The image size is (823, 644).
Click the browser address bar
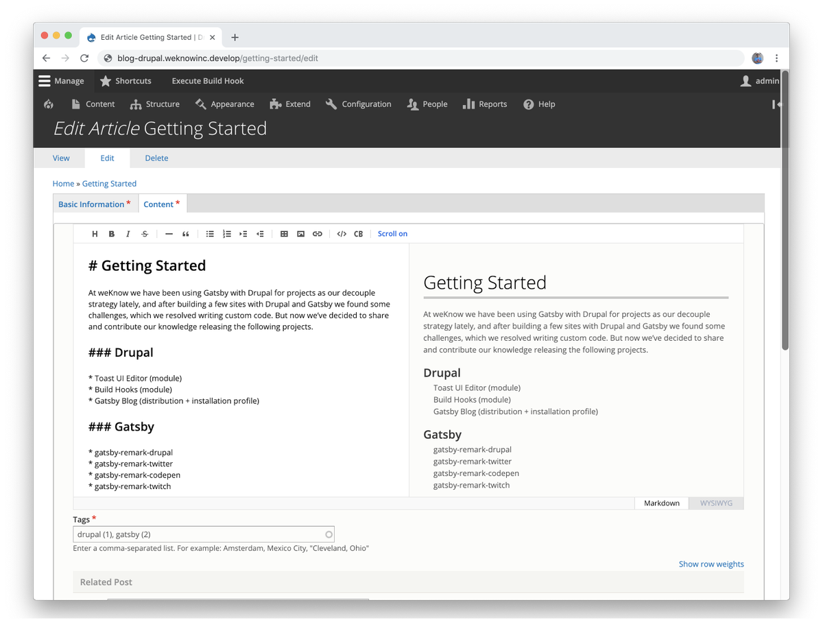(x=420, y=58)
